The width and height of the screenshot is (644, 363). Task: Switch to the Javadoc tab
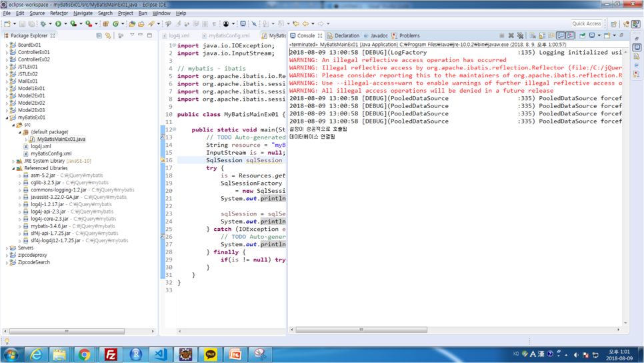coord(375,36)
